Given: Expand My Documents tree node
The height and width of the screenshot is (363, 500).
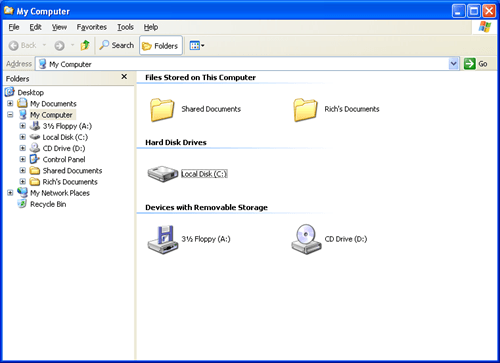Looking at the screenshot, I should pyautogui.click(x=10, y=103).
